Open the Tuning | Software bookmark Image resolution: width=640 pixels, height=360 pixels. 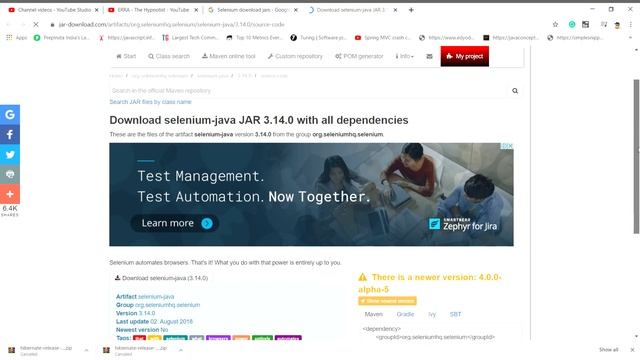point(318,38)
